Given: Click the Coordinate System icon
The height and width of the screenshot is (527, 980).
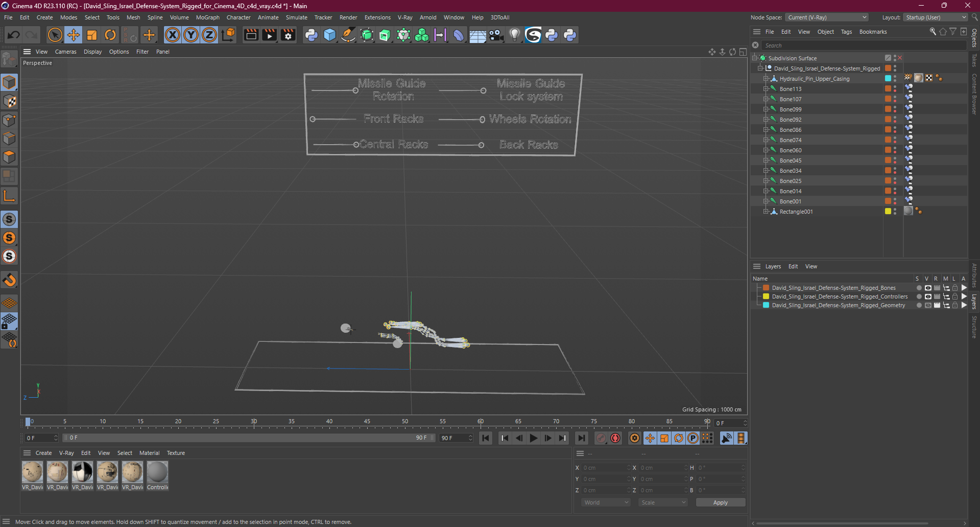Looking at the screenshot, I should pos(229,35).
